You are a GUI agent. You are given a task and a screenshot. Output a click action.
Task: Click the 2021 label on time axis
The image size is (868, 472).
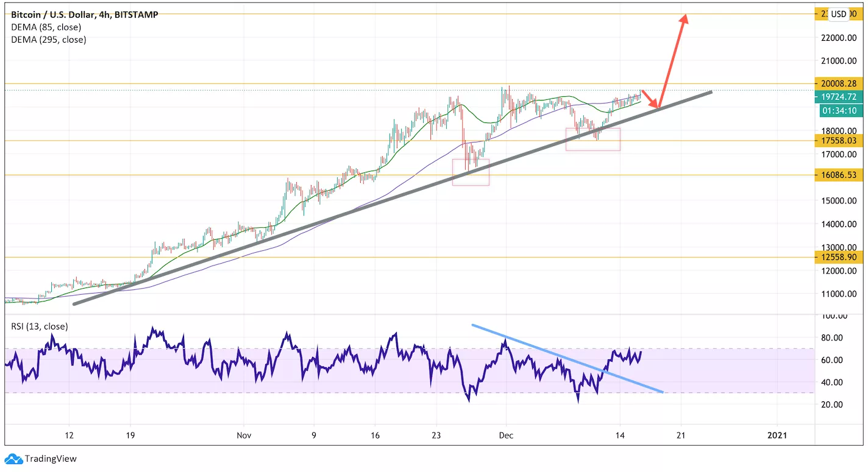click(x=777, y=435)
